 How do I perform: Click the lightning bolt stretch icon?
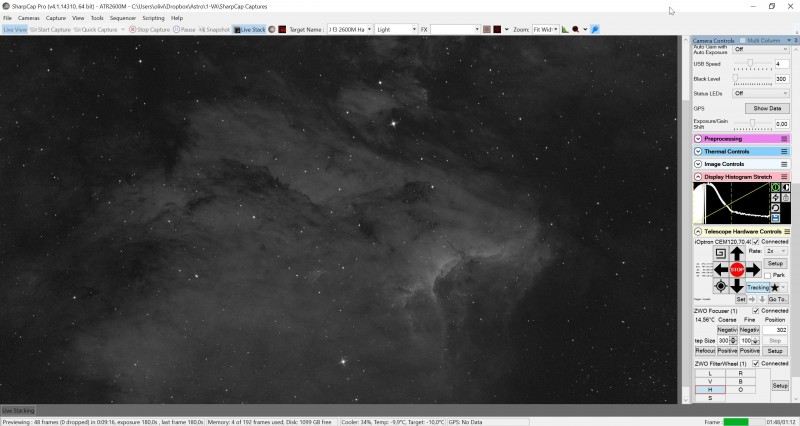click(775, 197)
